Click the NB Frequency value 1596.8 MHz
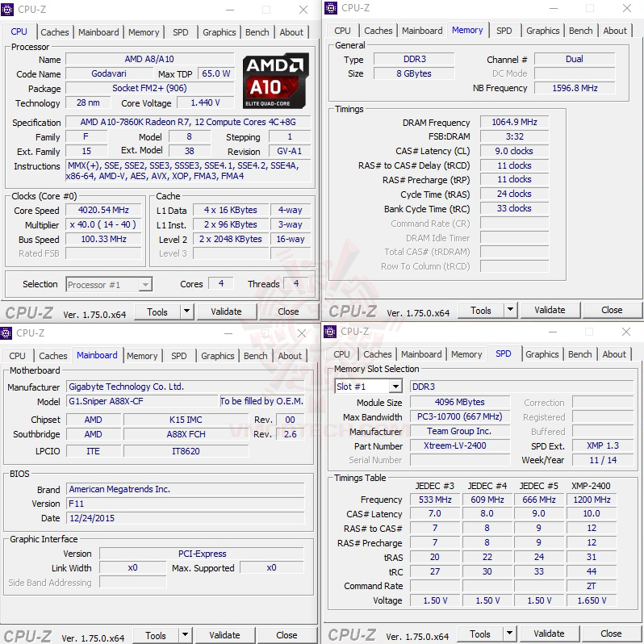 pos(575,88)
